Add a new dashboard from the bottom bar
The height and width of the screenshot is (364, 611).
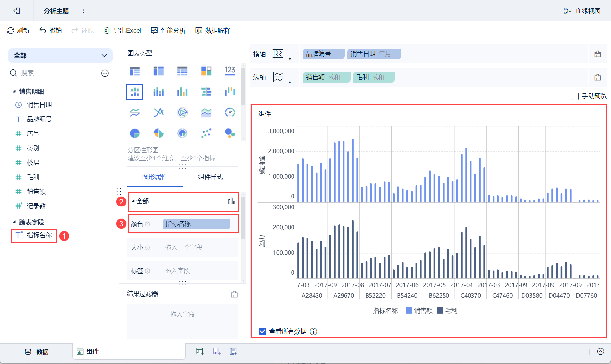[216, 352]
